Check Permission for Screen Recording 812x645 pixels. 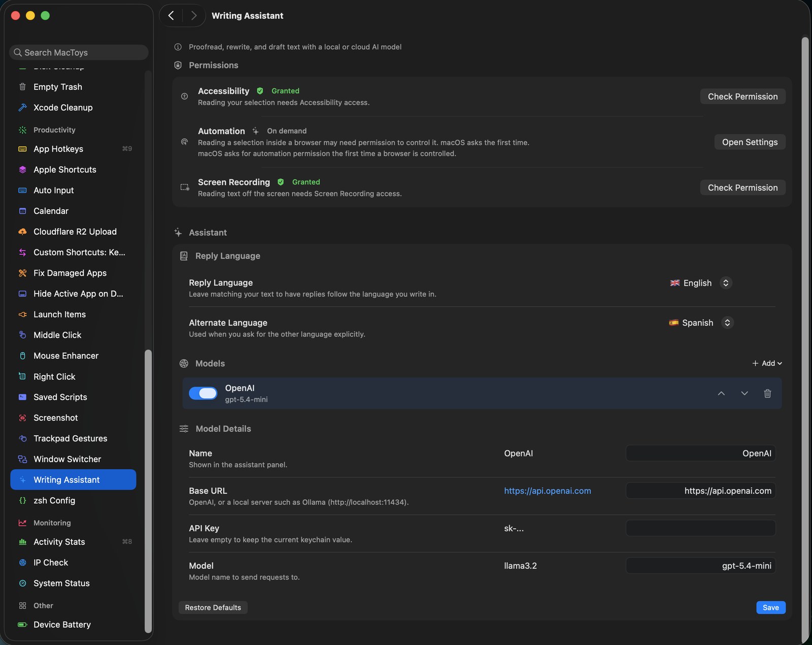click(742, 188)
